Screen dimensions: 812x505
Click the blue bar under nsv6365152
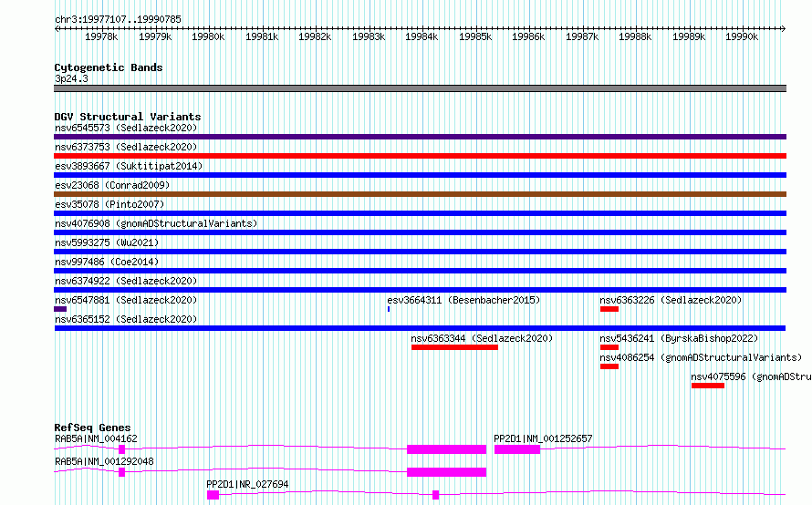click(x=420, y=328)
